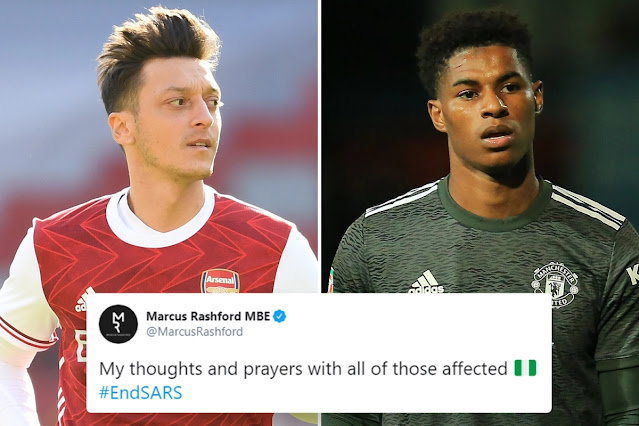This screenshot has width=639, height=426.
Task: Click the MR profile avatar in the tweet
Action: point(119,324)
